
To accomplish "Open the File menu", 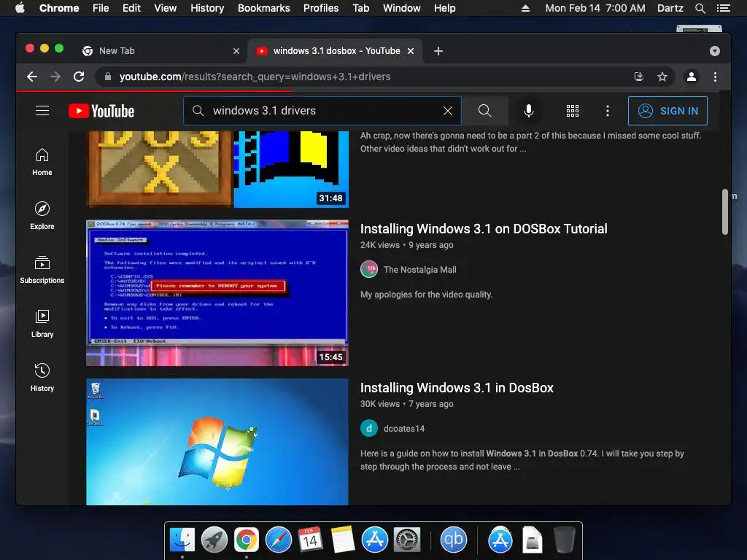I will 101,8.
